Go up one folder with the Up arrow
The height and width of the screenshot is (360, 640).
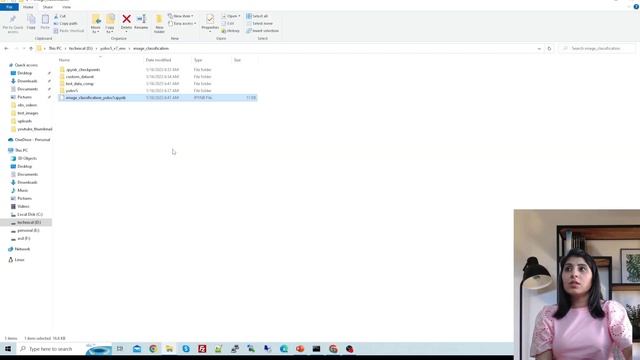tap(31, 49)
